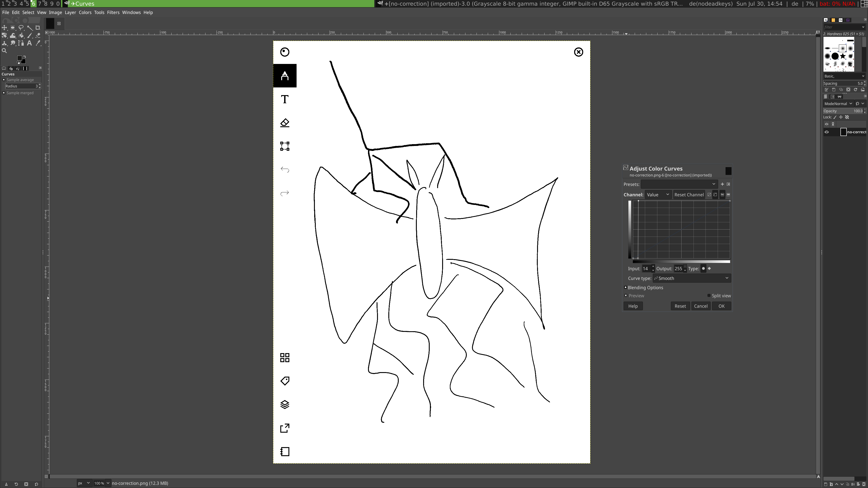Click Reset Channel button
Image resolution: width=868 pixels, height=488 pixels.
coord(689,195)
